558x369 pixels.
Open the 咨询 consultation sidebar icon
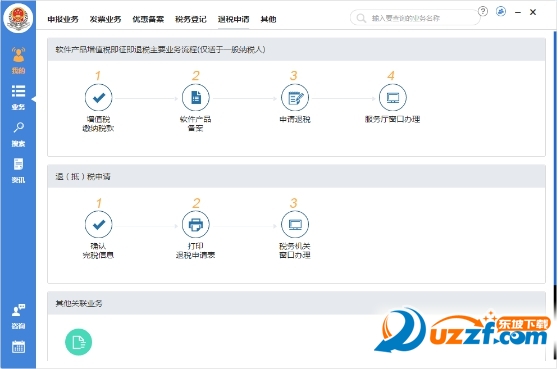click(18, 316)
